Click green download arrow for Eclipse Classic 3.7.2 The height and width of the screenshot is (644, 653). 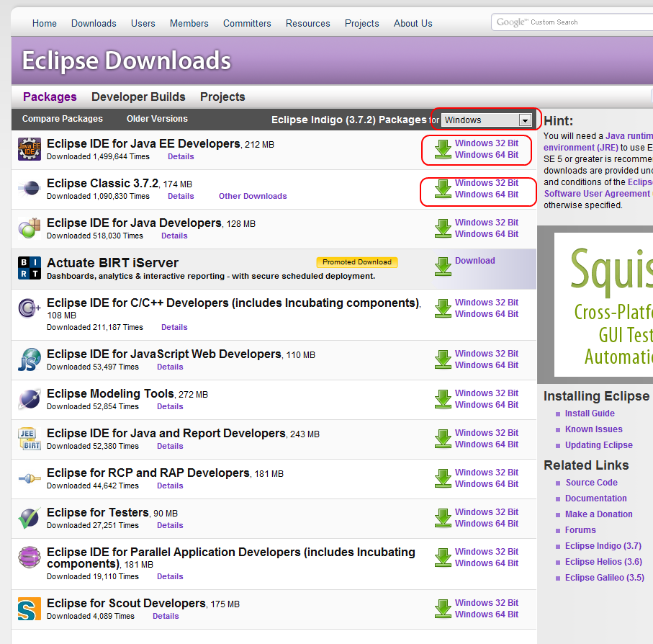(443, 189)
